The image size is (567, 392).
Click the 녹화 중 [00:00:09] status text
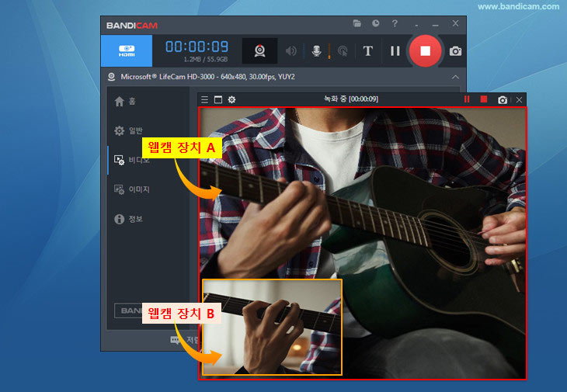(x=351, y=99)
